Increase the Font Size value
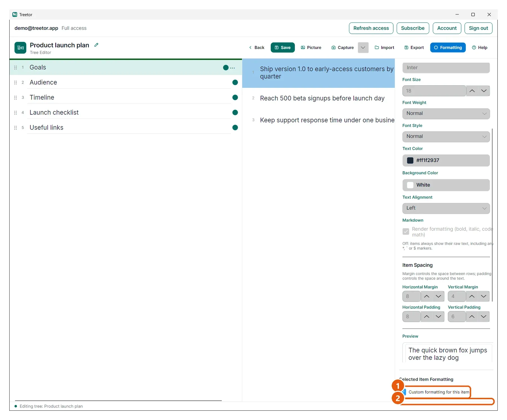 (472, 91)
